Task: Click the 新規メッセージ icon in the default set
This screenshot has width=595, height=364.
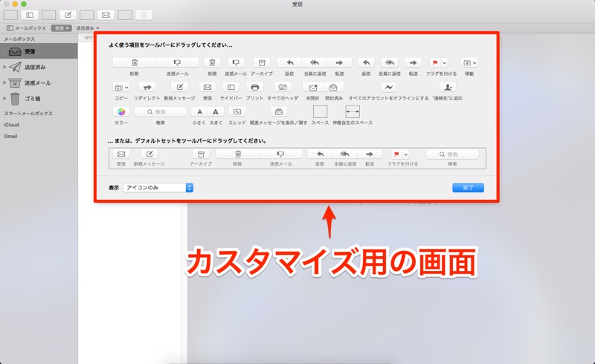Action: (x=149, y=154)
